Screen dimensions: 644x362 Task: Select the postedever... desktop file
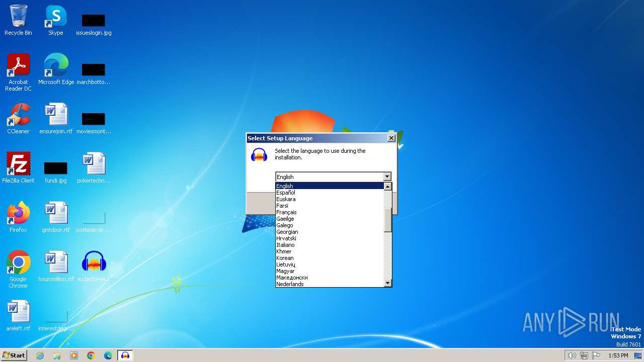pos(94,222)
